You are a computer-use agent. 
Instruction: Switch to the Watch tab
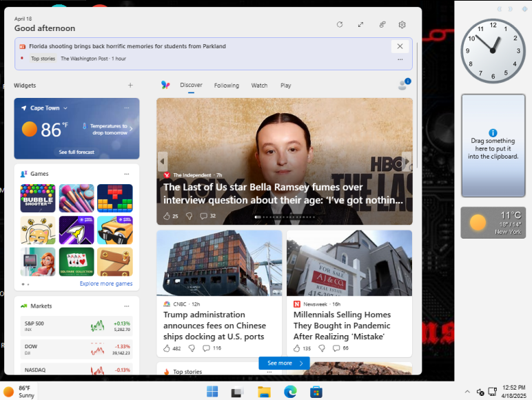[259, 86]
